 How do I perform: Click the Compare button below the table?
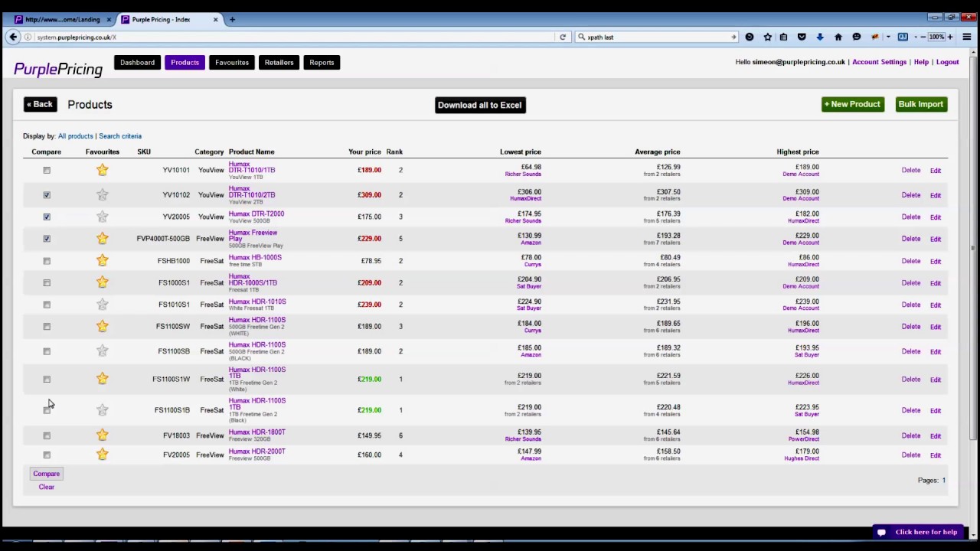click(x=46, y=474)
